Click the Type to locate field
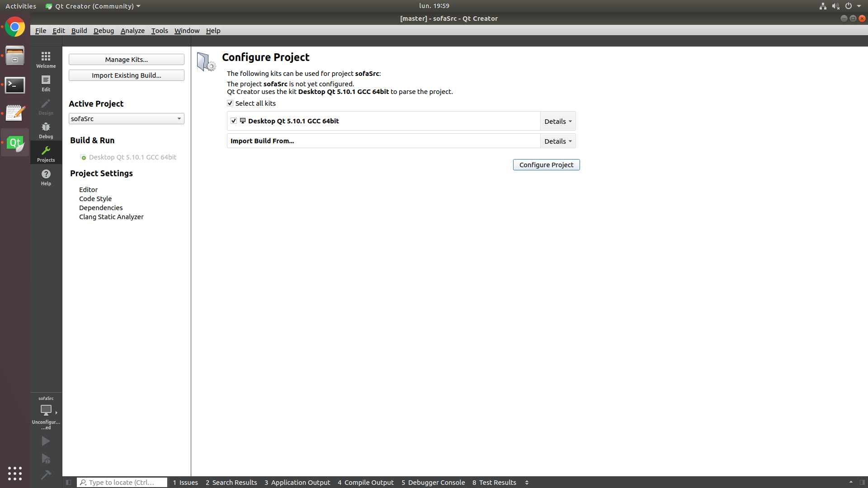 pyautogui.click(x=122, y=482)
